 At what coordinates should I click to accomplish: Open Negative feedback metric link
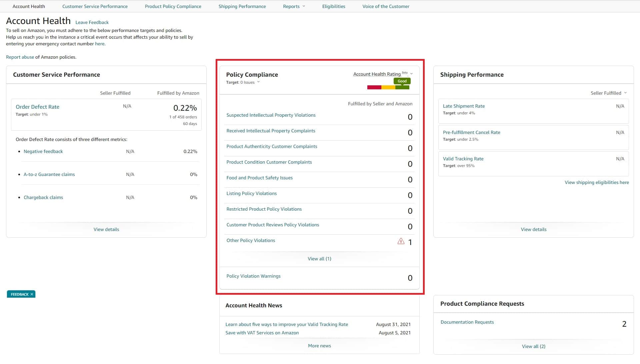click(43, 151)
